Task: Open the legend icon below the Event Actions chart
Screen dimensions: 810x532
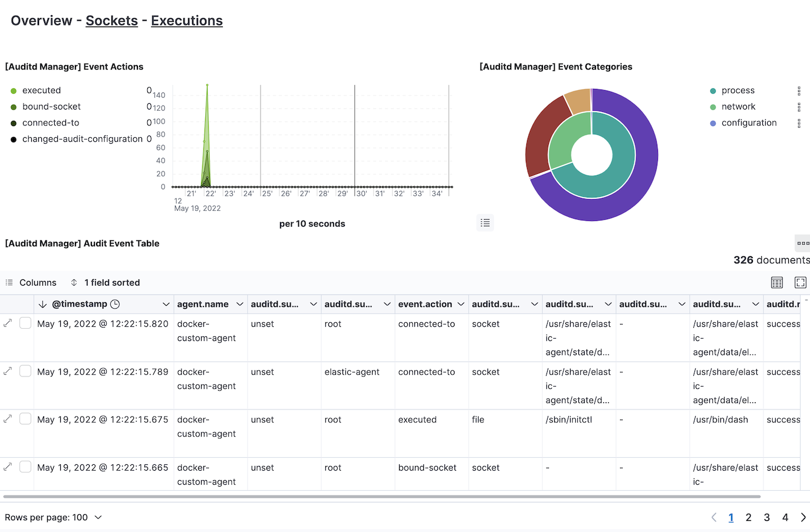Action: point(485,222)
